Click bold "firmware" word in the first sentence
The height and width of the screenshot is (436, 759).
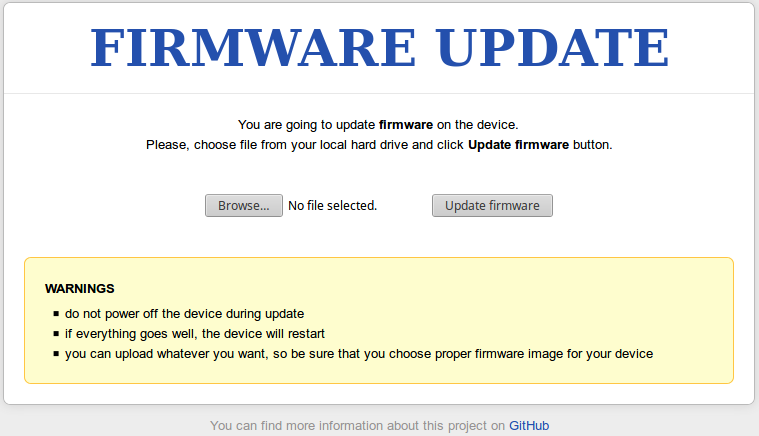405,125
